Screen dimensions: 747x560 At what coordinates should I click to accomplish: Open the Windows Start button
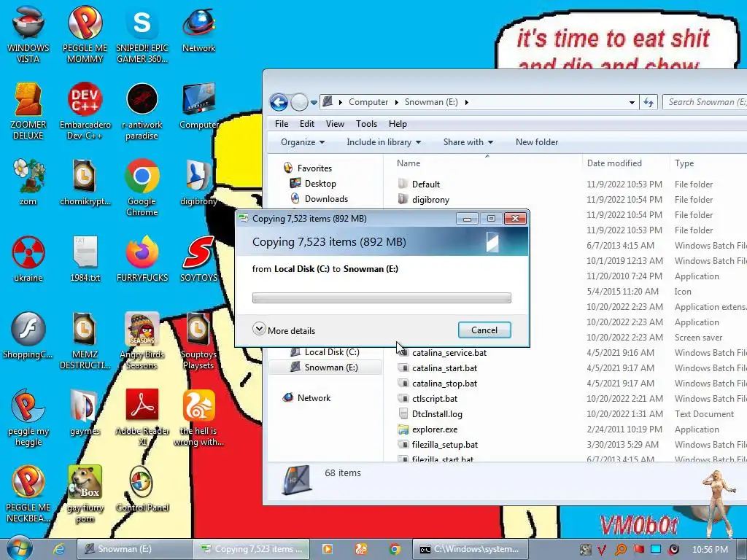coord(18,548)
